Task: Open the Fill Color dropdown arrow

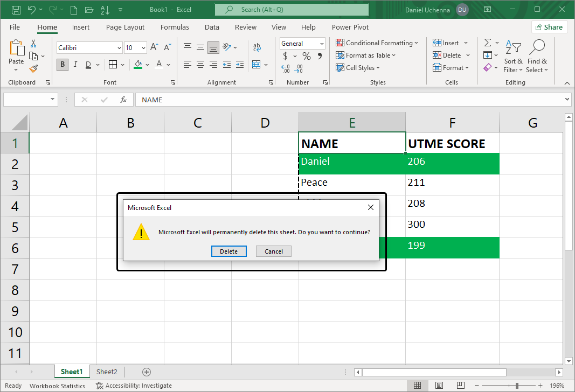Action: click(147, 64)
